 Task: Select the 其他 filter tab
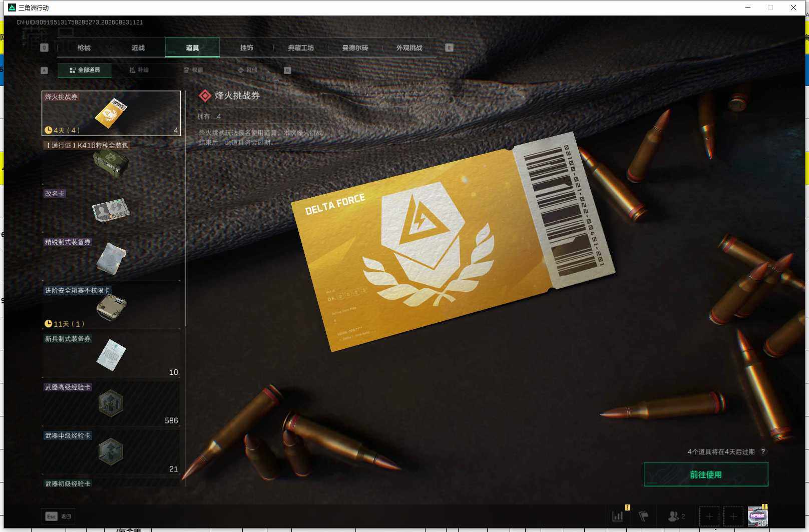[x=248, y=70]
